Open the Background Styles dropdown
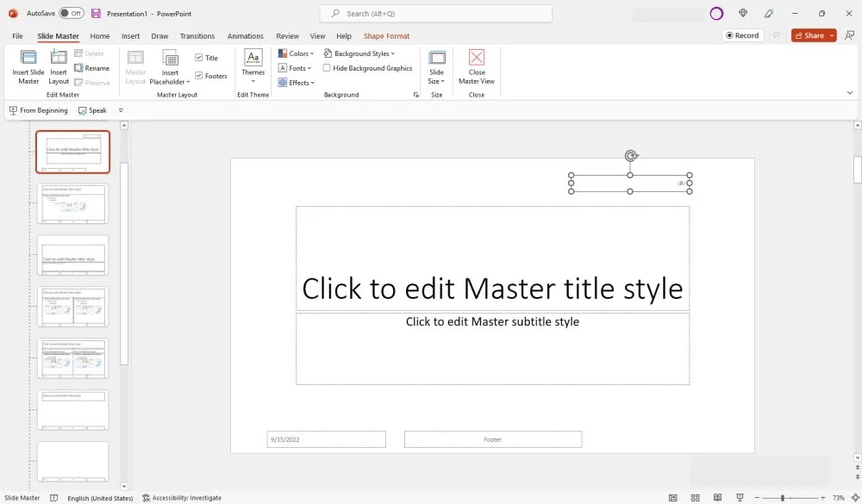862x504 pixels. (361, 53)
